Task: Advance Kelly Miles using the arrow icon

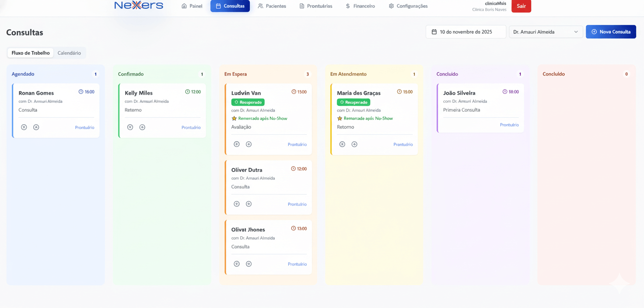Action: (142, 127)
